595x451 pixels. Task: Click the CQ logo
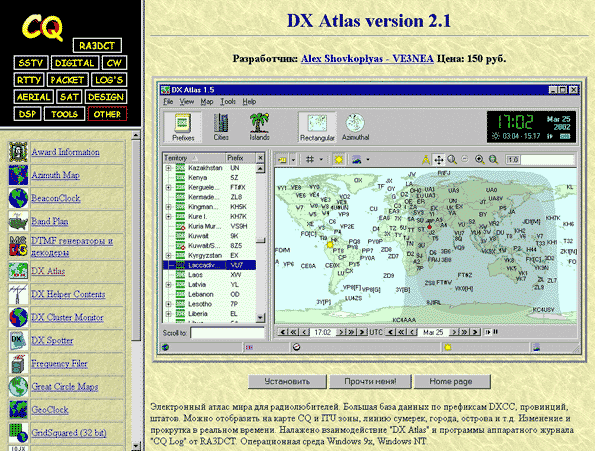click(x=42, y=27)
